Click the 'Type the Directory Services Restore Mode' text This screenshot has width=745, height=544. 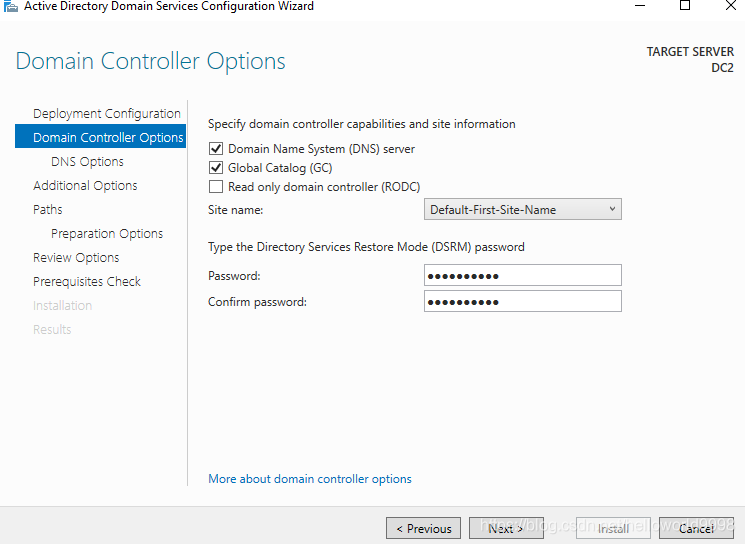point(366,247)
